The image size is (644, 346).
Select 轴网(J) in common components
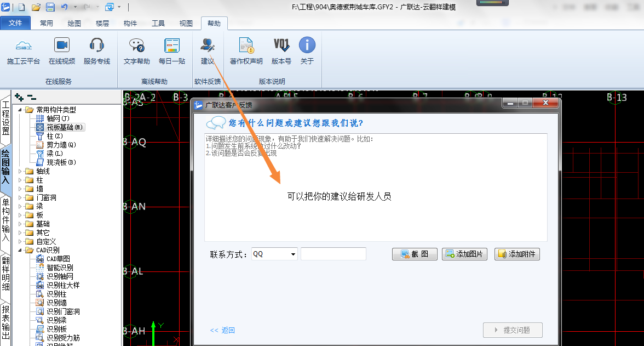[58, 118]
